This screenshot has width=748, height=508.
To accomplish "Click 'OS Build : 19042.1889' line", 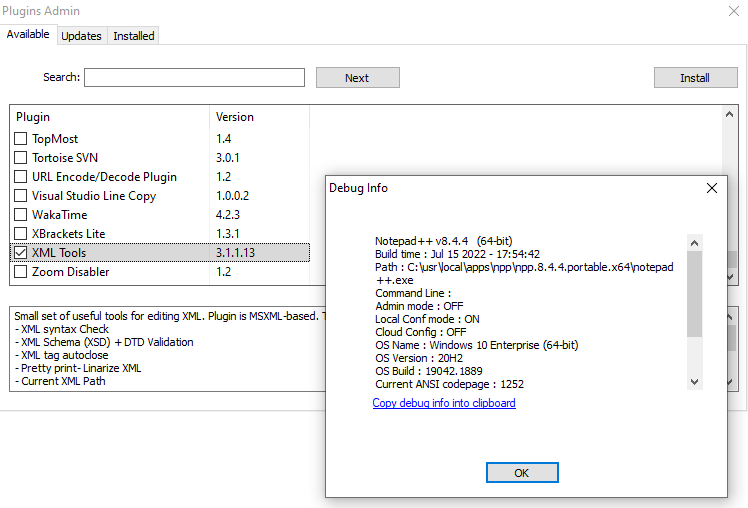I will point(428,371).
